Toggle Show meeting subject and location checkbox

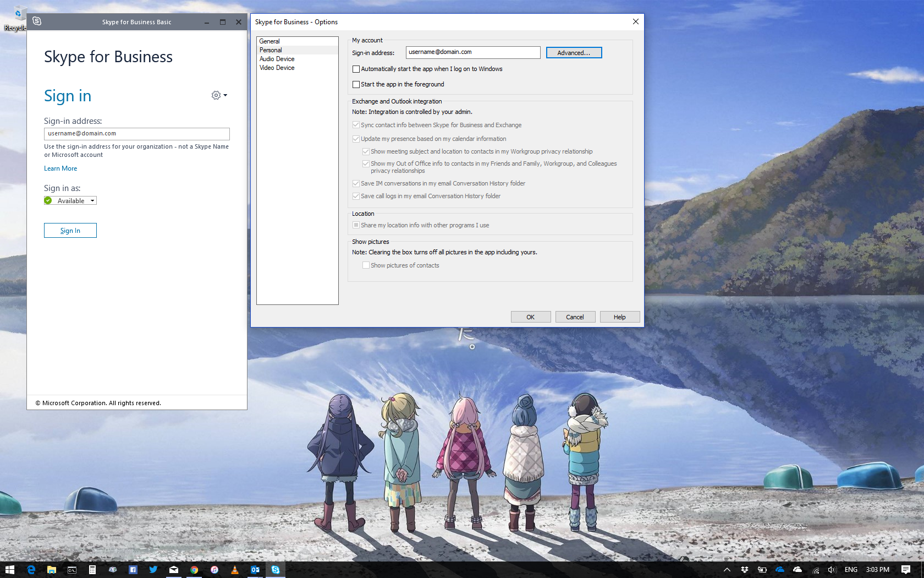tap(366, 151)
